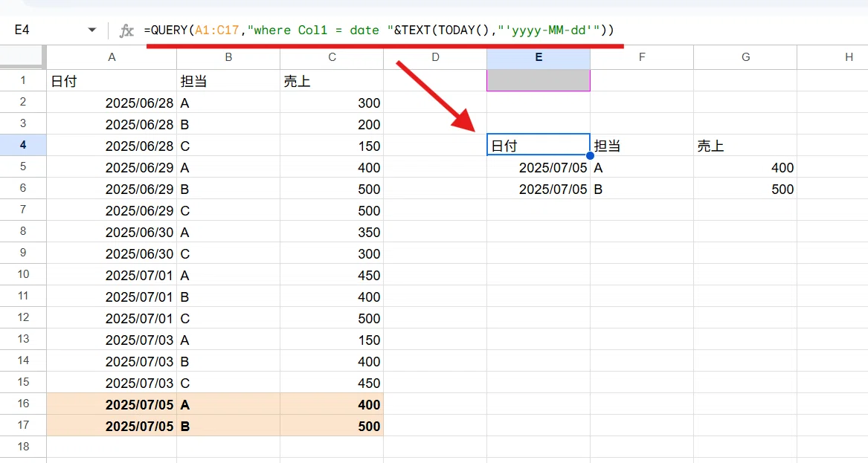Click cell E6 date 2025/07/05
The image size is (868, 463).
click(x=539, y=189)
